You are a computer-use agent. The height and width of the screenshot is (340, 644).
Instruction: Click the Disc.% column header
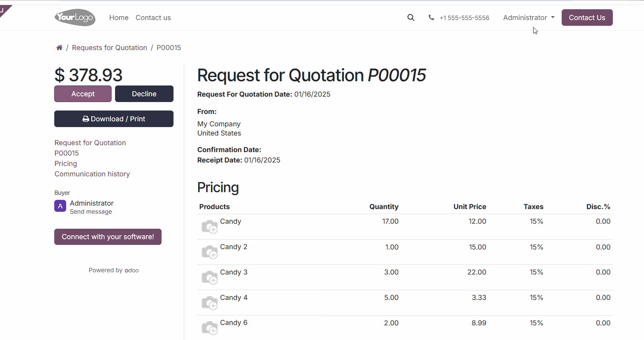(598, 207)
